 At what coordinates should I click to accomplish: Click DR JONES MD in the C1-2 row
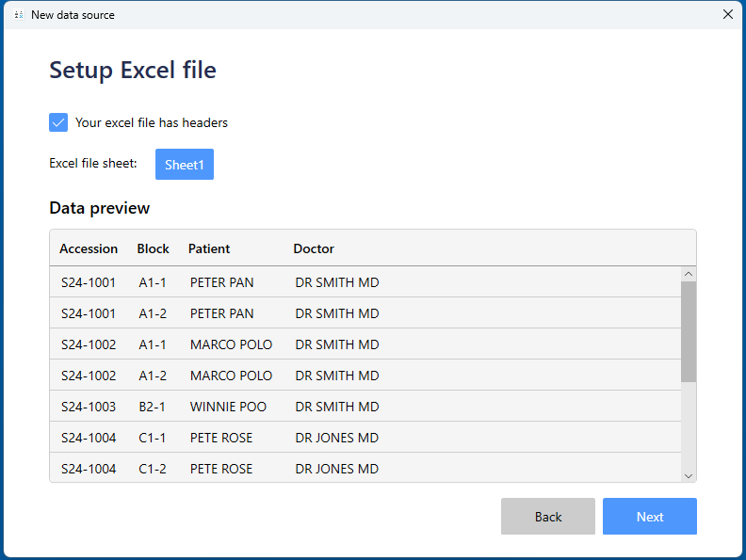pos(336,469)
